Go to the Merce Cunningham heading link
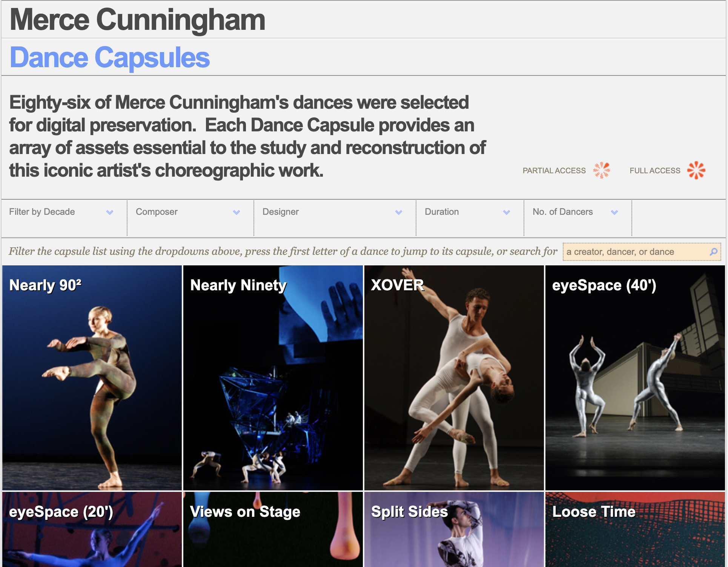728x567 pixels. [x=137, y=20]
